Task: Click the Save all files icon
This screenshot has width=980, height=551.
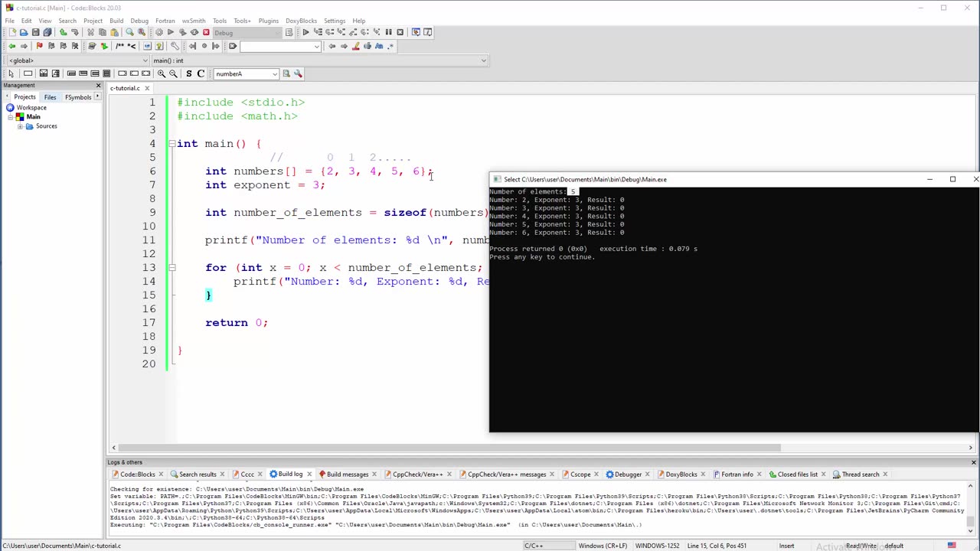Action: click(47, 32)
